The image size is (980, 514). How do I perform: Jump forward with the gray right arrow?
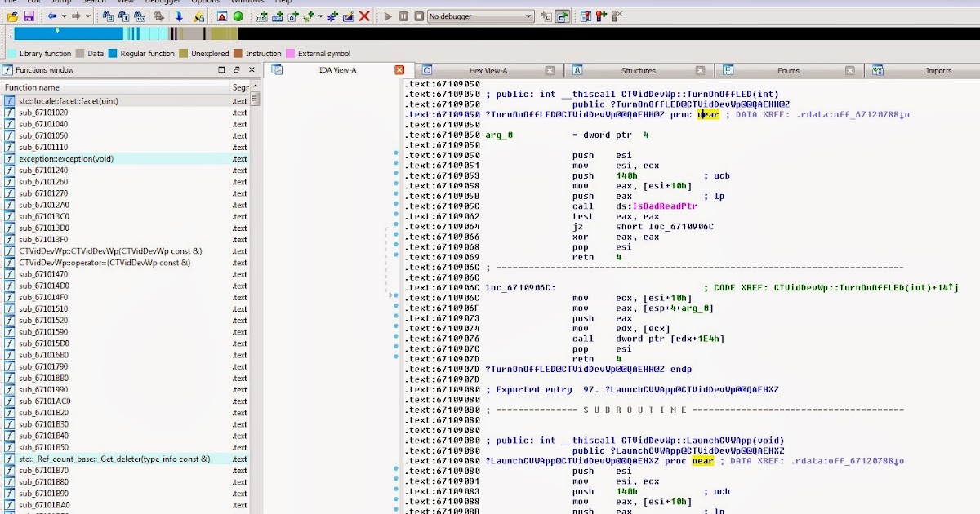[76, 16]
